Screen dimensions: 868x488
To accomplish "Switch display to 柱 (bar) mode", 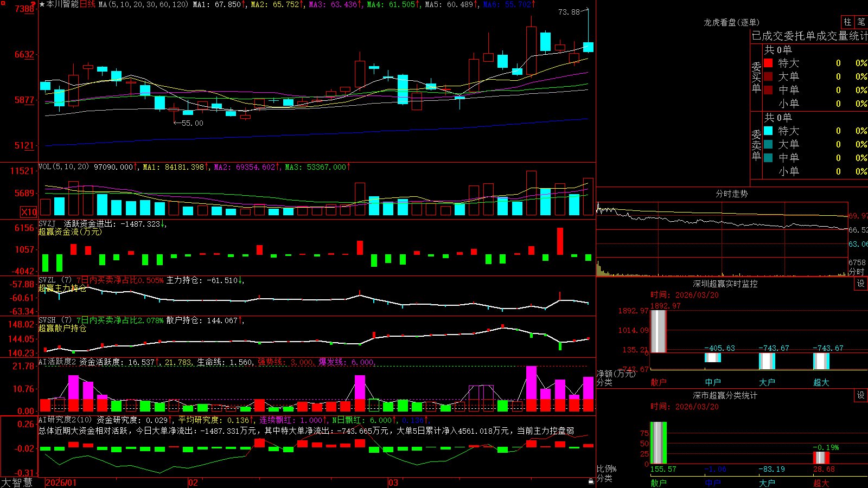I will click(x=847, y=22).
